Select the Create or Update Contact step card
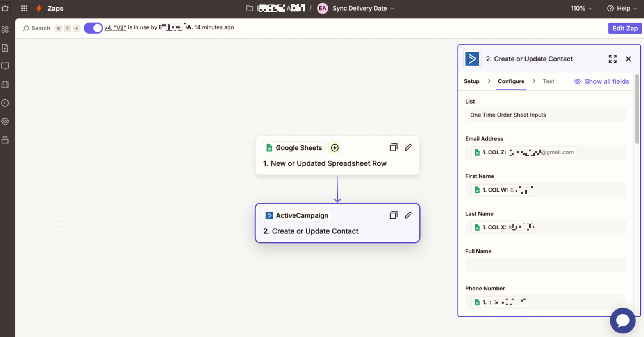This screenshot has height=337, width=644. pyautogui.click(x=337, y=223)
